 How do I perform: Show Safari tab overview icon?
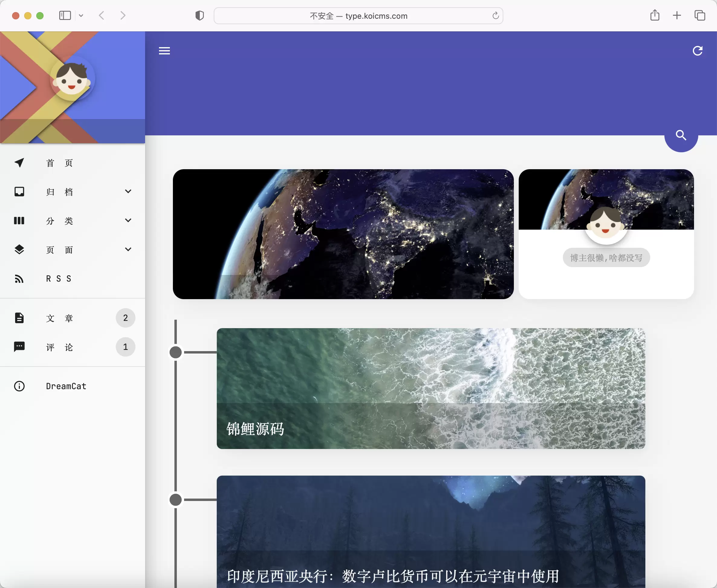[x=700, y=16]
